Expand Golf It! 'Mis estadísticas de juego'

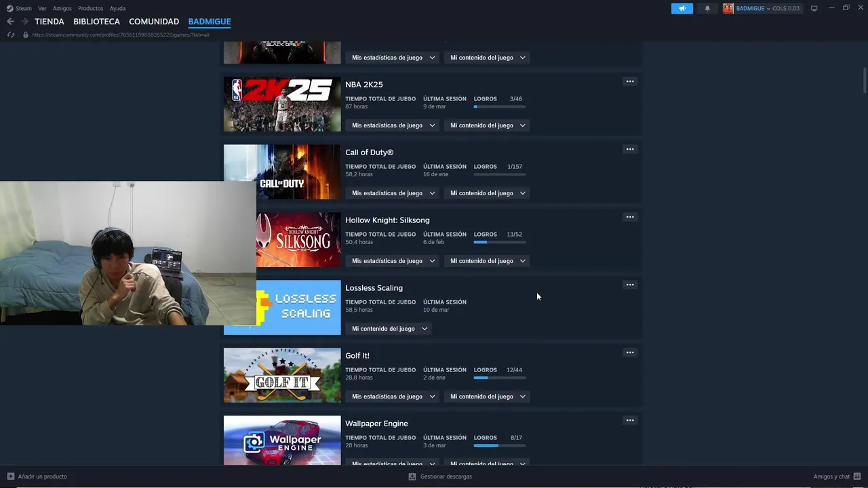[393, 396]
